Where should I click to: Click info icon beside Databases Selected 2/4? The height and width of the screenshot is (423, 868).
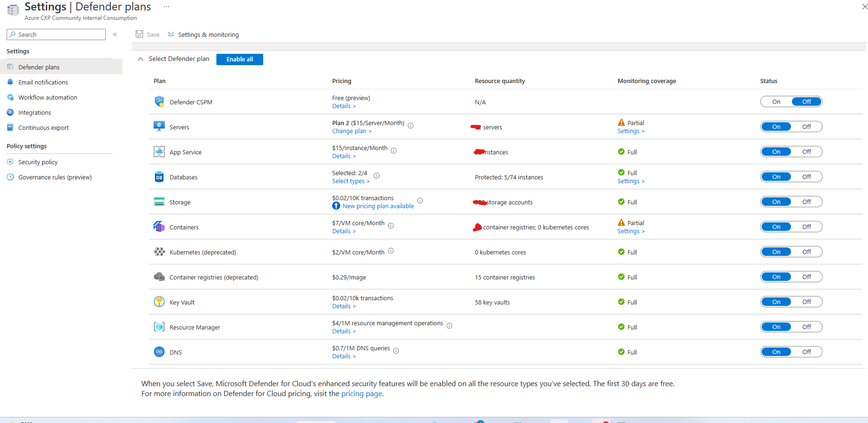pyautogui.click(x=377, y=176)
